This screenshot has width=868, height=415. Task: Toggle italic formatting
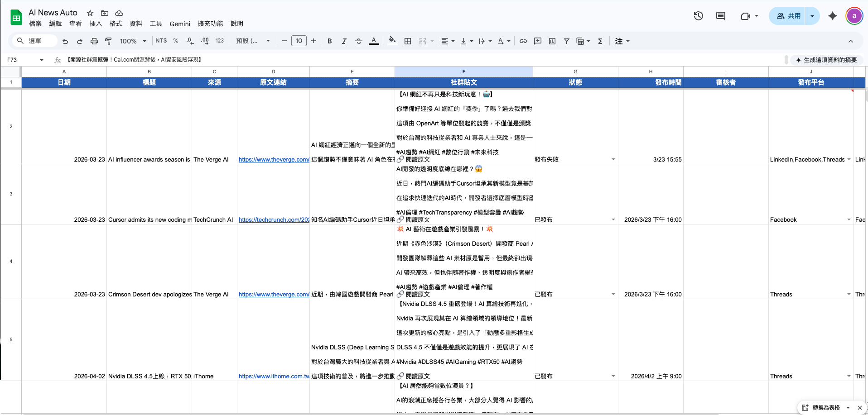coord(344,41)
